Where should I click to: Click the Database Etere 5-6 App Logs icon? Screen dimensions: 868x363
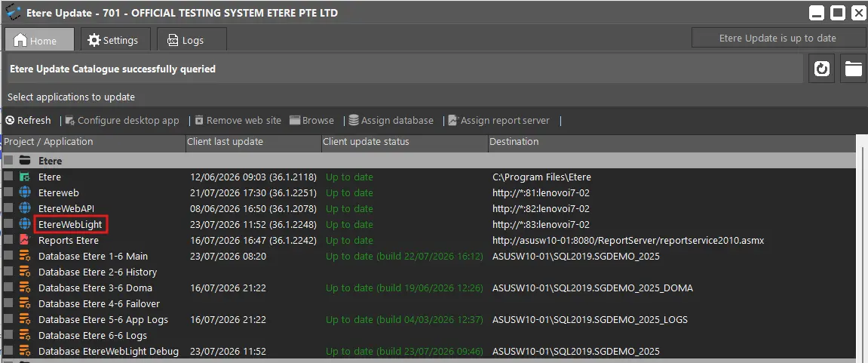(x=24, y=320)
